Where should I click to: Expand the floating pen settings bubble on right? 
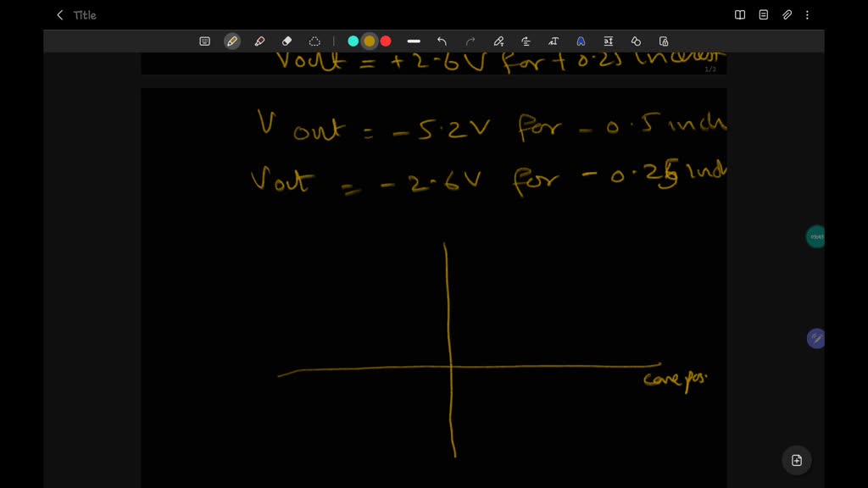[815, 338]
